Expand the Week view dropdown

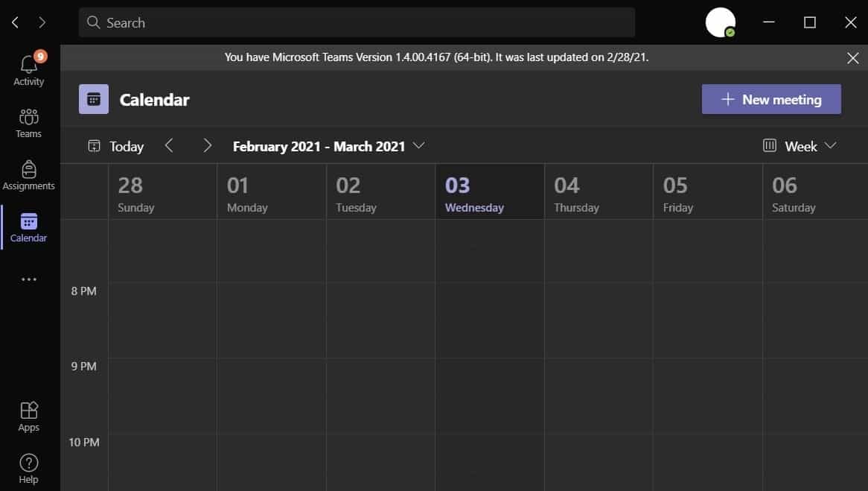[x=800, y=146]
